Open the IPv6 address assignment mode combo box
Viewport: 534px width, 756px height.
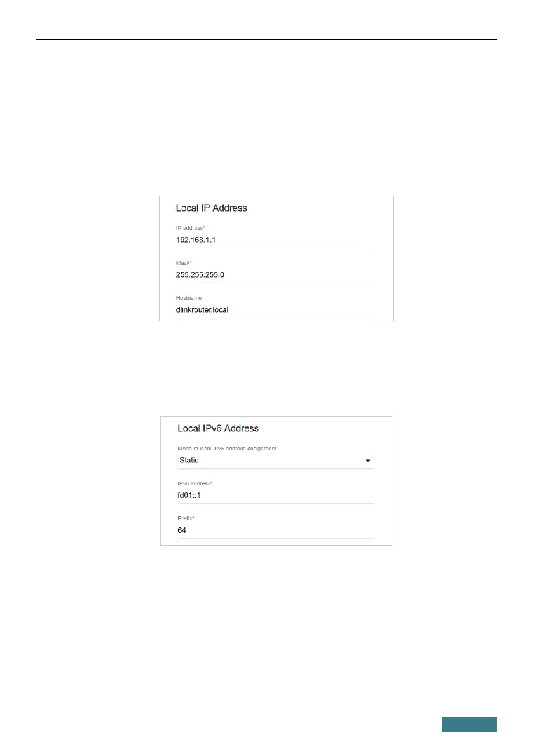pyautogui.click(x=275, y=461)
